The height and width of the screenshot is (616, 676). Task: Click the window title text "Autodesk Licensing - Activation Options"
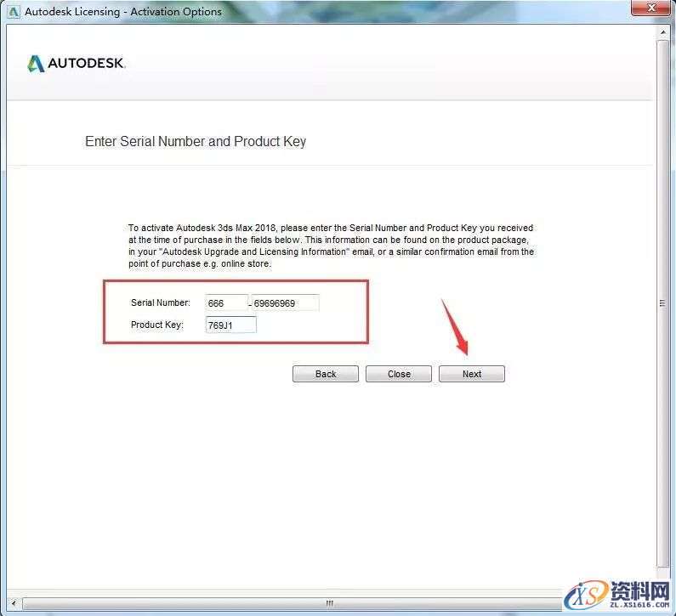point(123,12)
